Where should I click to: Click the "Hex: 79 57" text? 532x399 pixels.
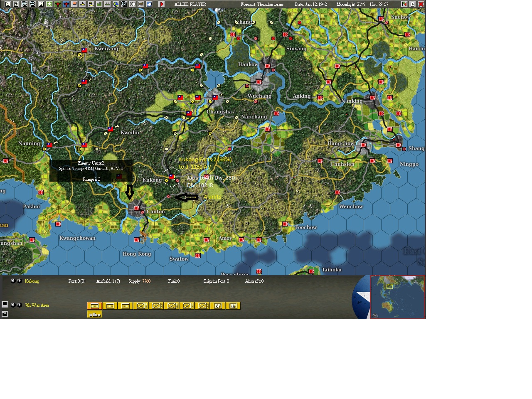[x=379, y=4]
